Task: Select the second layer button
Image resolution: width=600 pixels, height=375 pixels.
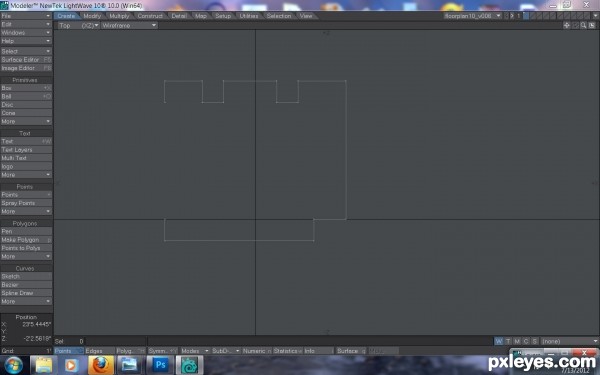Action: (533, 16)
